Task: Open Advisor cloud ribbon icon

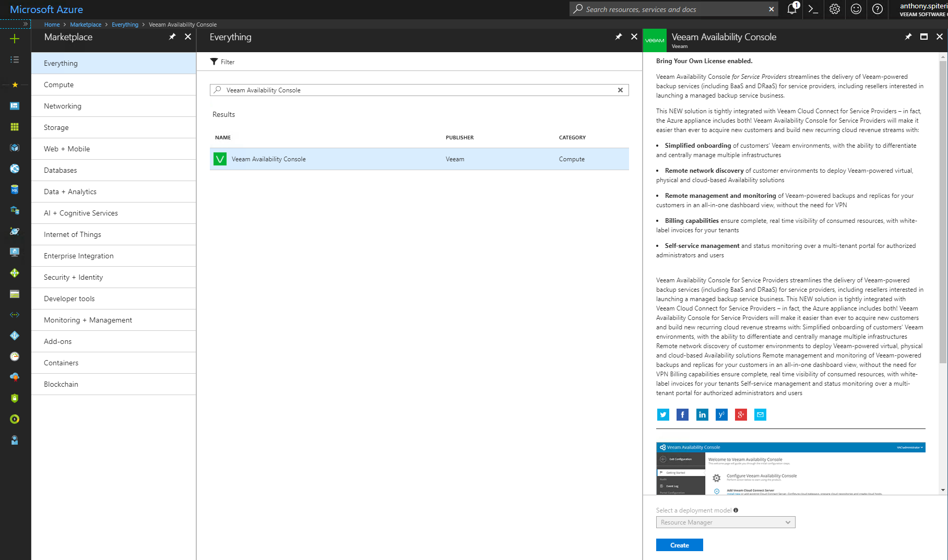Action: click(x=15, y=377)
